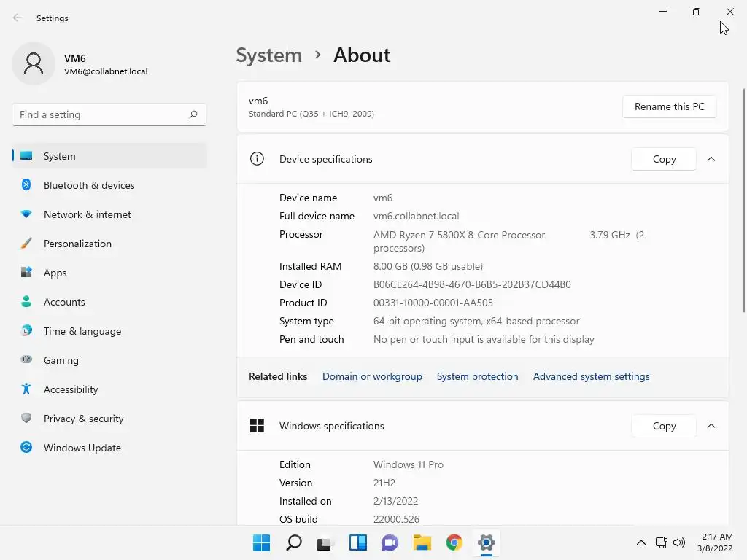Screen dimensions: 747x560
Task: Click the Windows Update refresh icon
Action: click(26, 447)
